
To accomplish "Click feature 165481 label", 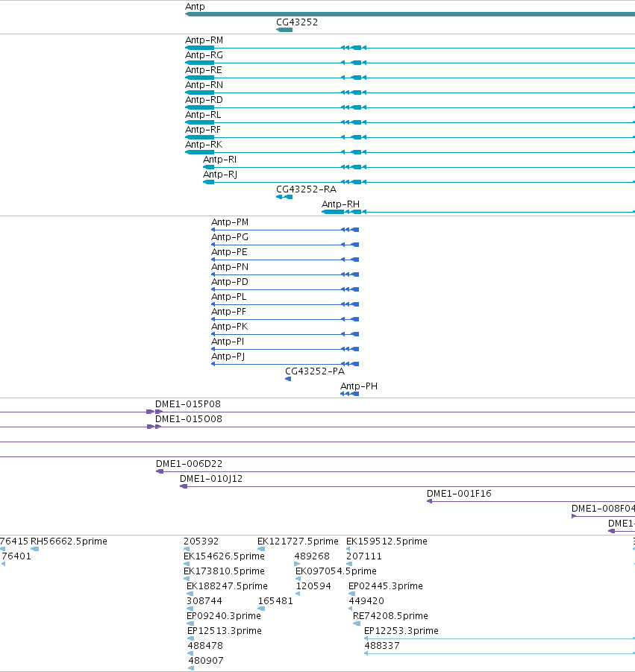I will point(275,601).
